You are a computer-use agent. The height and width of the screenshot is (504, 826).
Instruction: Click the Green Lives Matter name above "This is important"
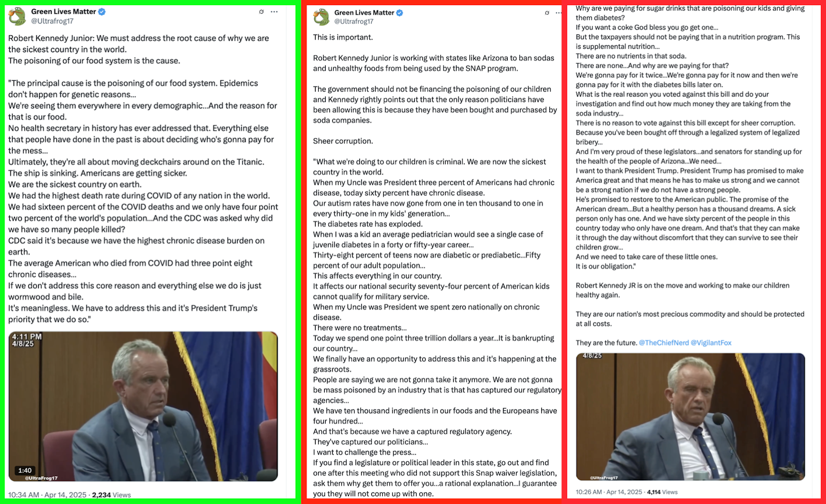[x=364, y=13]
